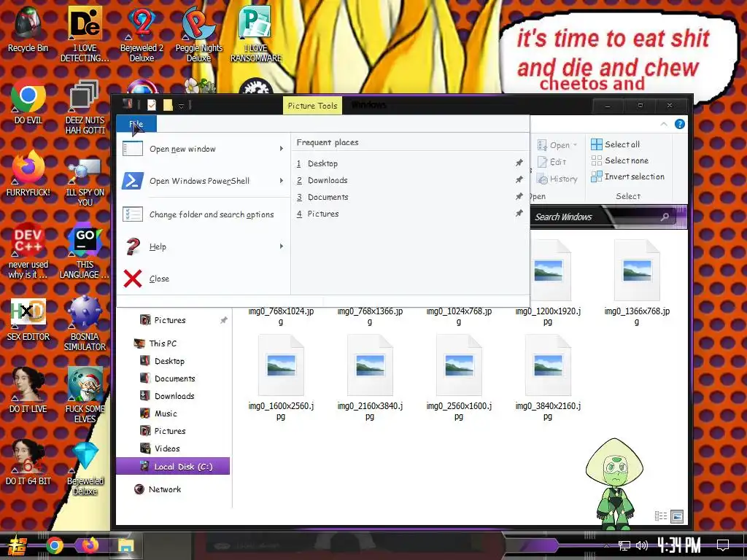Viewport: 747px width, 560px height.
Task: Click History in the ribbon
Action: click(x=557, y=179)
